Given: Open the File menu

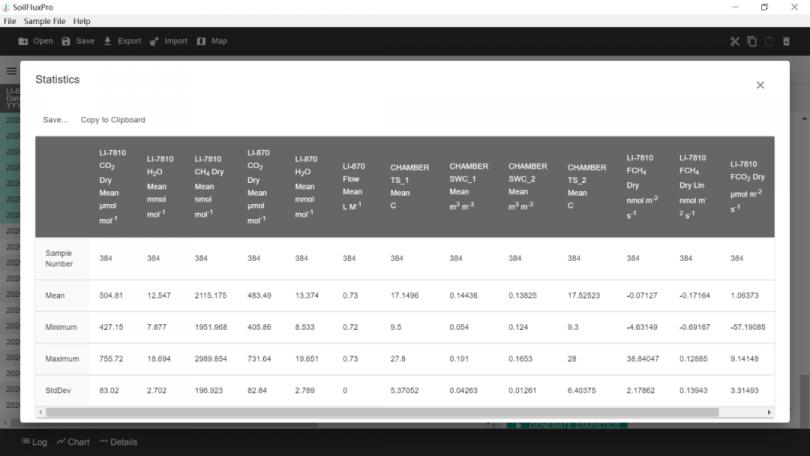Looking at the screenshot, I should 10,21.
